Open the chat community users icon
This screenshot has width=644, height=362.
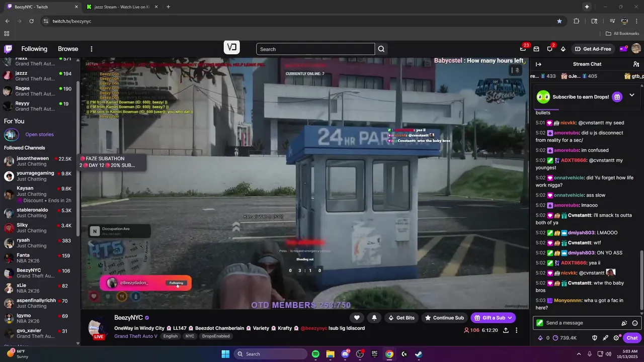click(636, 64)
